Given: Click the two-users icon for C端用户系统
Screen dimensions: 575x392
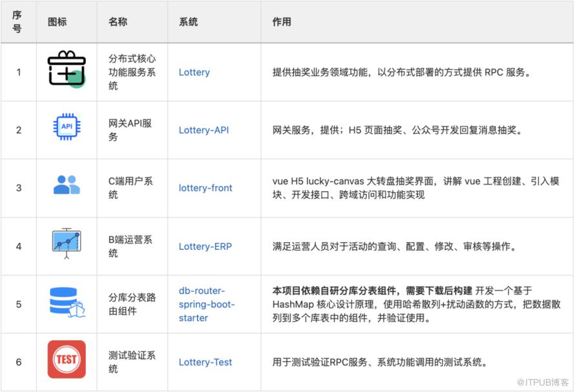Looking at the screenshot, I should tap(67, 185).
